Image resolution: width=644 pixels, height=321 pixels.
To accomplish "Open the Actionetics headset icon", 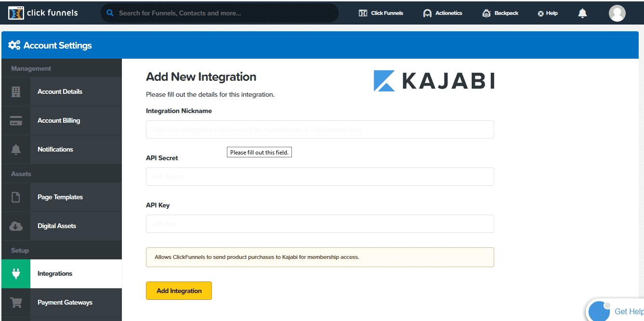I will (427, 13).
